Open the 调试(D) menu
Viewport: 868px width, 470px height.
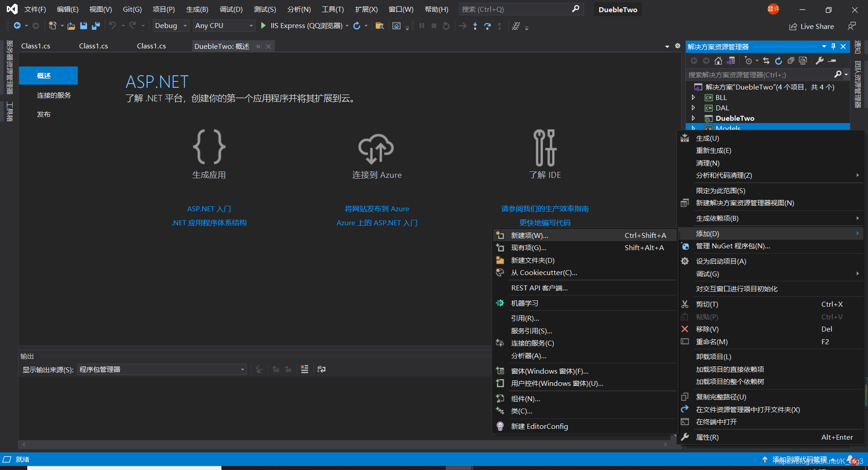tap(231, 9)
